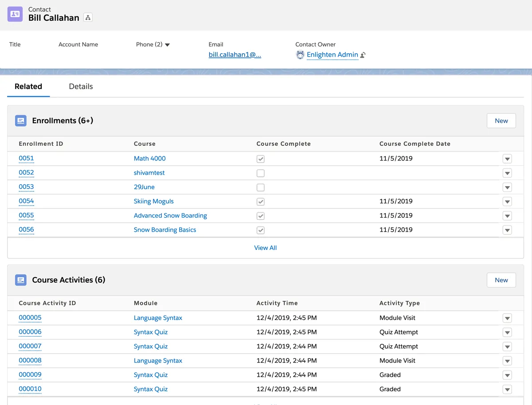Image resolution: width=532 pixels, height=405 pixels.
Task: Open enrollment 0053 record
Action: 26,187
